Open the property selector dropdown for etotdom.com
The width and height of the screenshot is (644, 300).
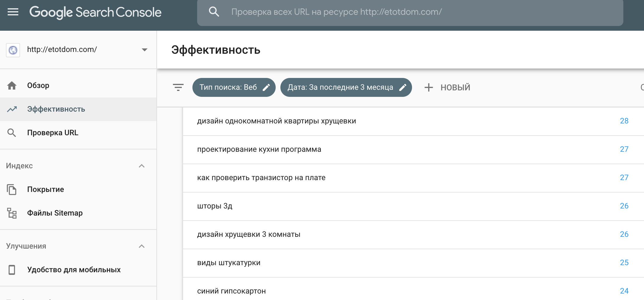pos(144,50)
